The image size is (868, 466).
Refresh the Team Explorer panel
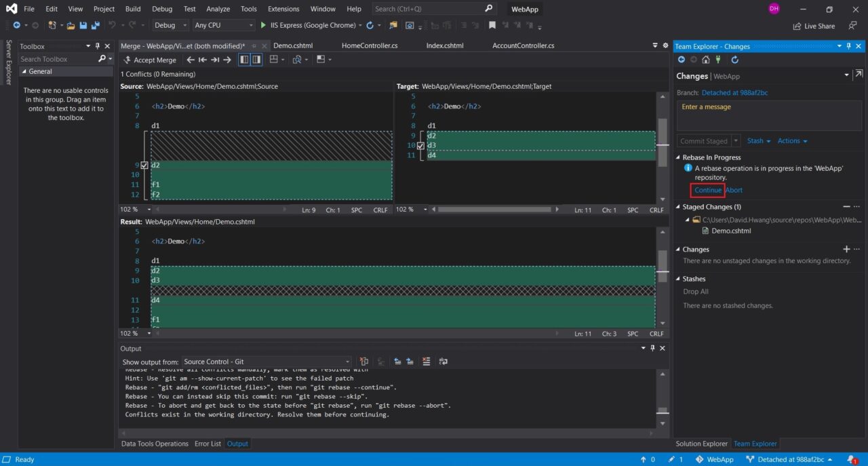pos(734,60)
